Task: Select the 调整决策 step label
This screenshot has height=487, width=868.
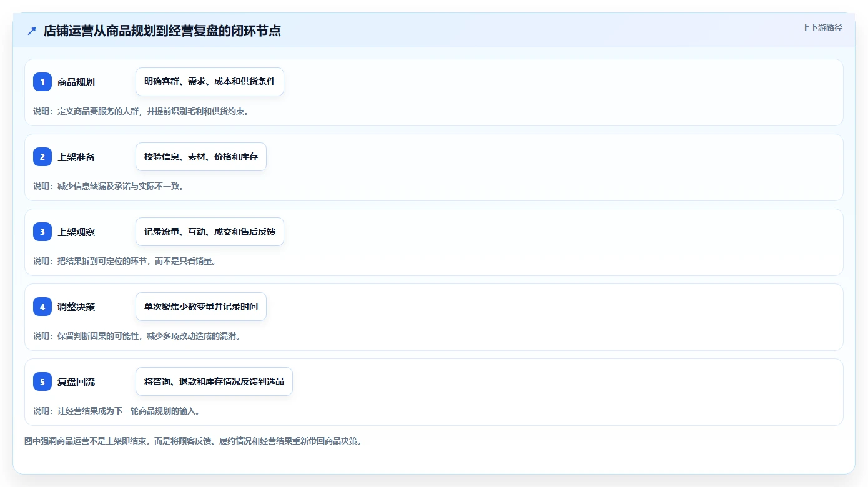Action: point(76,307)
